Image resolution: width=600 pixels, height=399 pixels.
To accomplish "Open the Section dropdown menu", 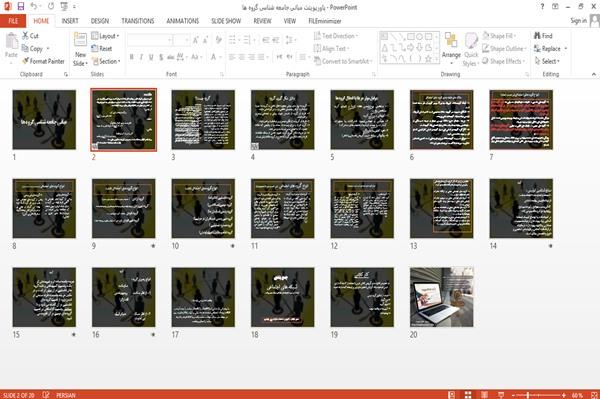I will [x=106, y=61].
